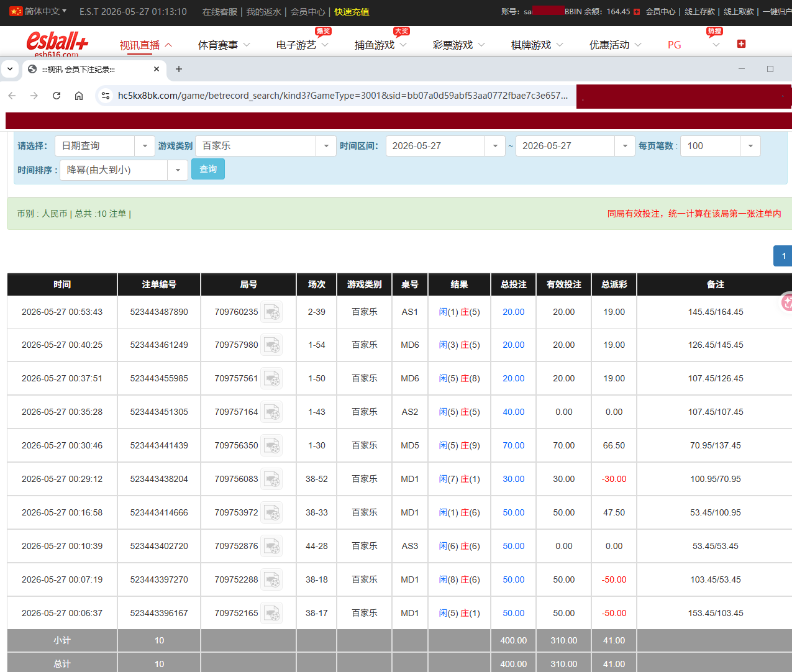792x672 pixels.
Task: Click the 闲(5) 庄(9) result
Action: click(459, 445)
